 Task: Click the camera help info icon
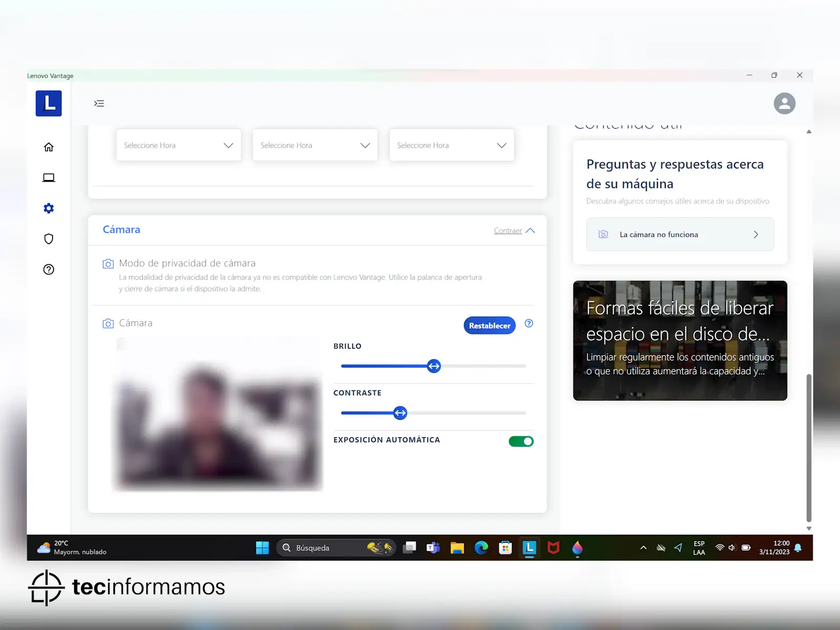pyautogui.click(x=529, y=323)
